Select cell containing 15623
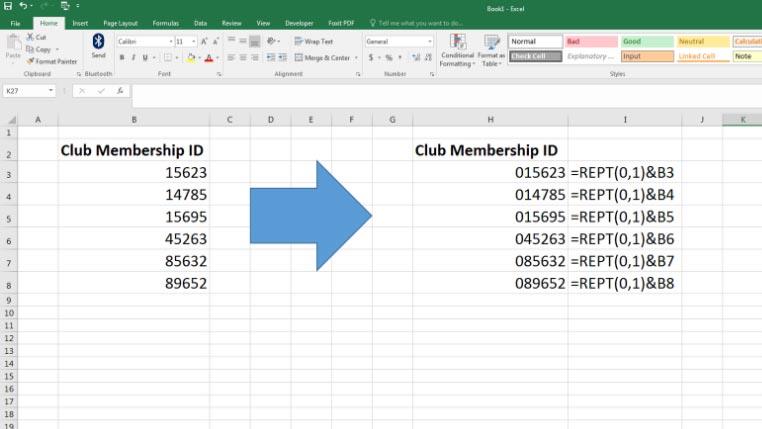The image size is (762, 429). point(134,172)
